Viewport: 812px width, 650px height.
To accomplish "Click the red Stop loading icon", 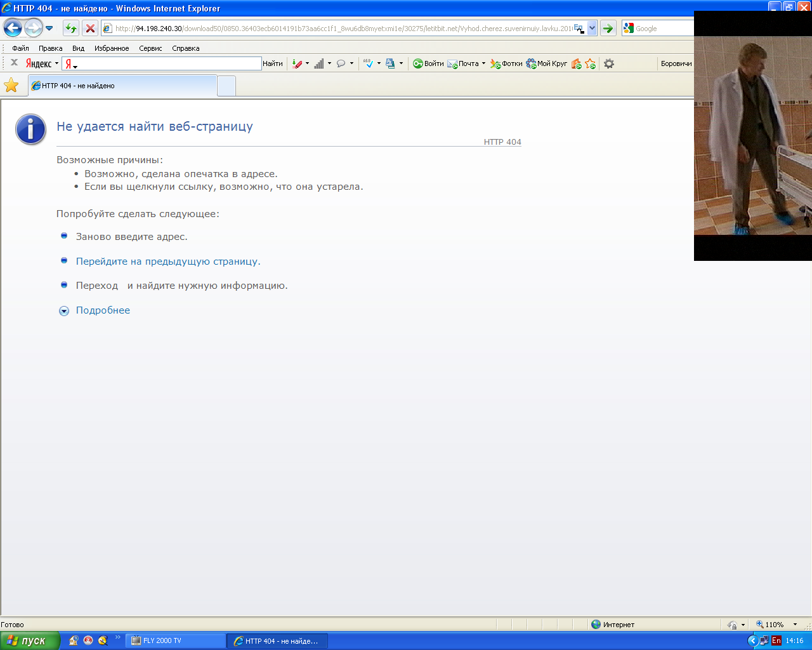I will [90, 28].
